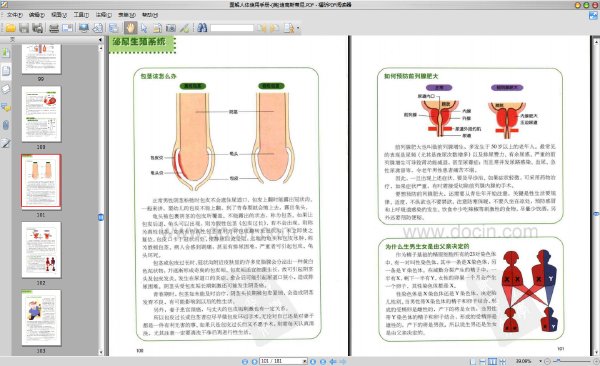
Task: Click the search options page icon
Action: coord(289,28)
